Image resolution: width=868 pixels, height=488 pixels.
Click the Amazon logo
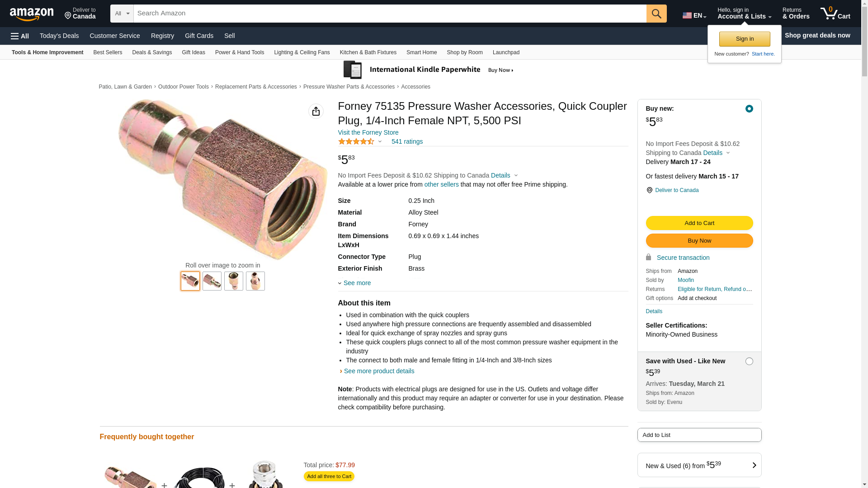32,14
